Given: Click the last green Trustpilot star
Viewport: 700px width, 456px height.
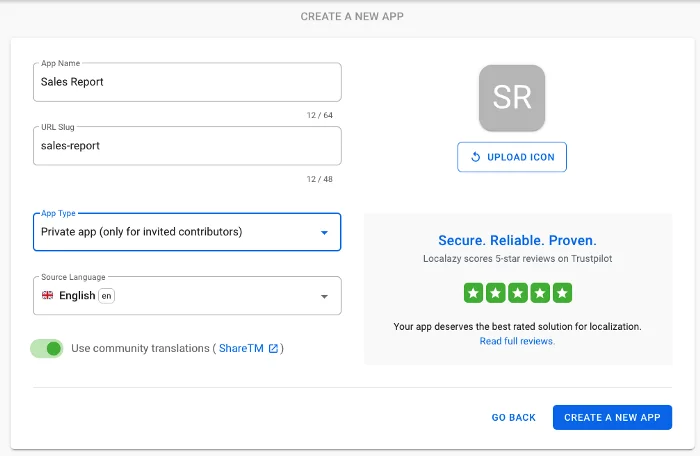Looking at the screenshot, I should point(563,293).
